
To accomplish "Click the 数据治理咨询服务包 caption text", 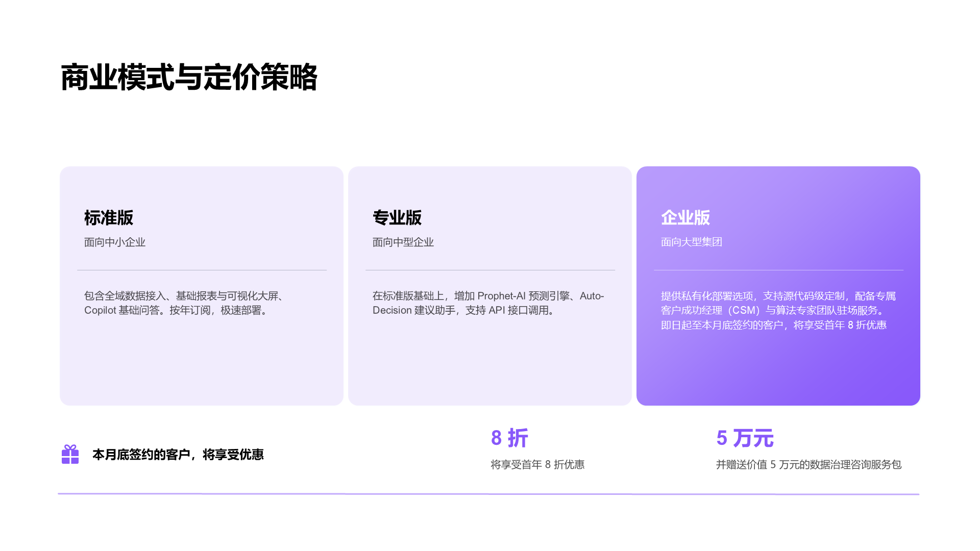I will [x=810, y=465].
